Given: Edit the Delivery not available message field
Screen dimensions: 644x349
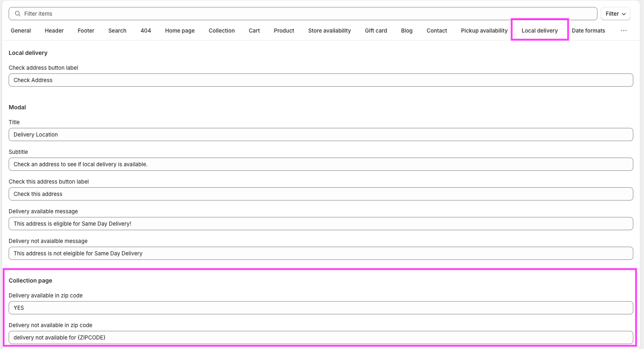Looking at the screenshot, I should pyautogui.click(x=321, y=253).
